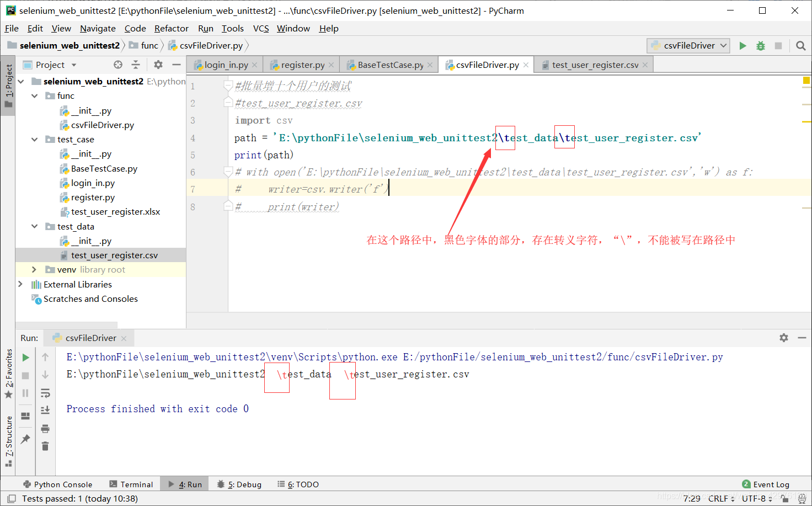The height and width of the screenshot is (506, 812).
Task: Pin the Run tab with pin icon
Action: click(x=25, y=439)
